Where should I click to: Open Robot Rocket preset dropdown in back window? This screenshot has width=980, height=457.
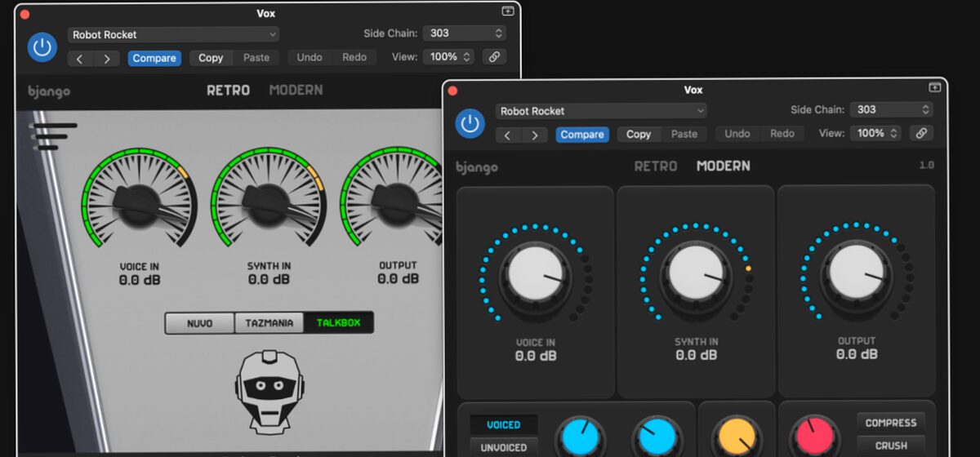[x=173, y=34]
